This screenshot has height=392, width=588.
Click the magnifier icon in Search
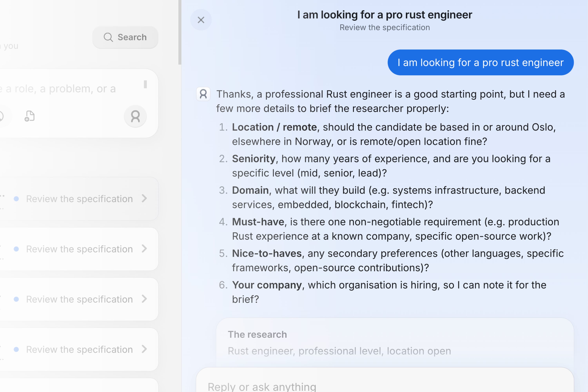pos(108,37)
